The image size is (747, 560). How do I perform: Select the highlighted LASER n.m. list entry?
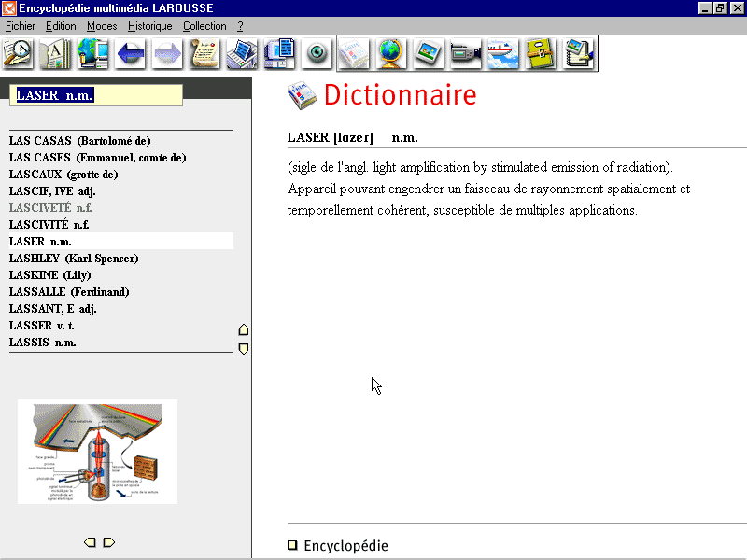click(121, 241)
